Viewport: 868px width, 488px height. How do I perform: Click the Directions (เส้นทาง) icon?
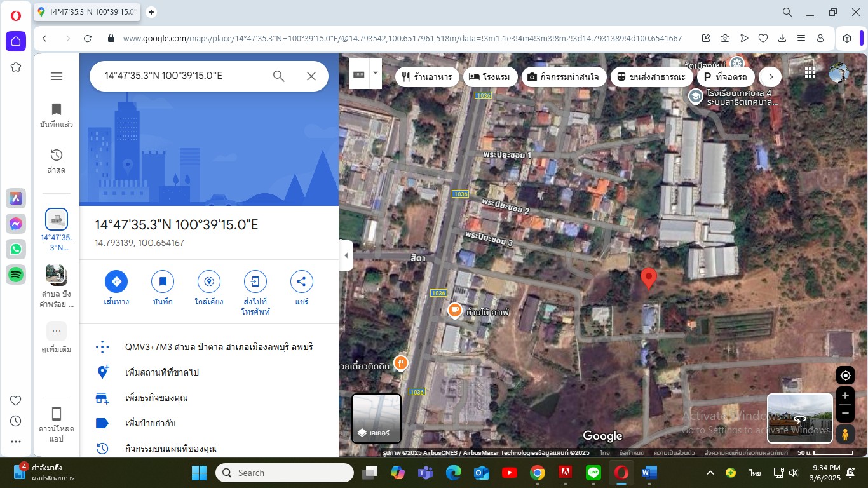click(116, 281)
